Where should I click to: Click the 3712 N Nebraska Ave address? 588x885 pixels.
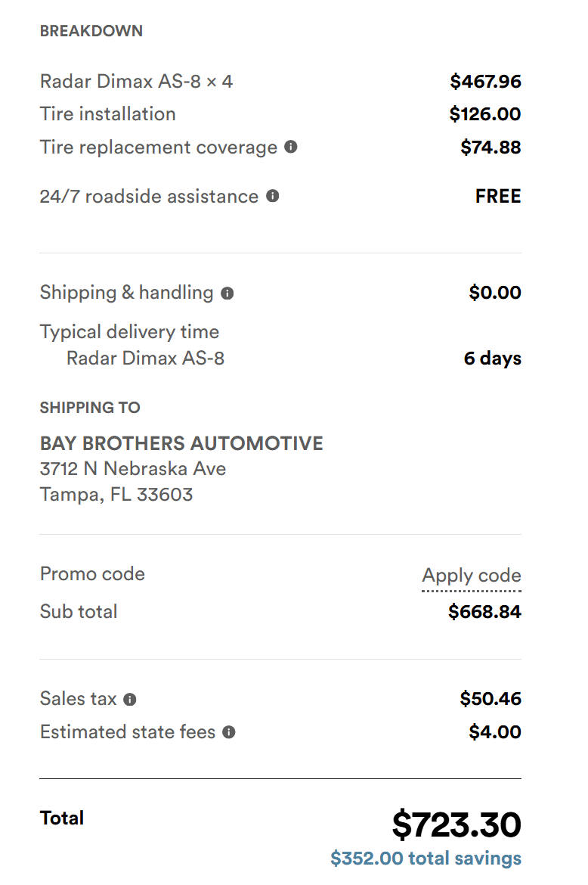pos(133,468)
